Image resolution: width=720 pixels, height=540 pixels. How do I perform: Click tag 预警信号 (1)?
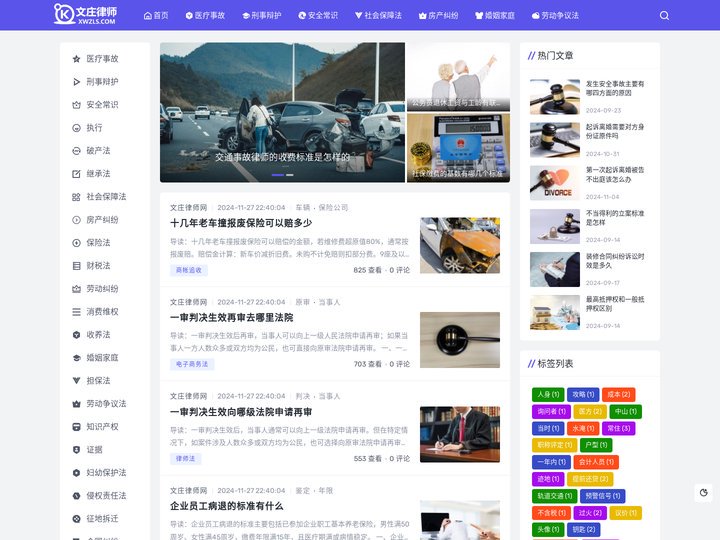click(603, 496)
